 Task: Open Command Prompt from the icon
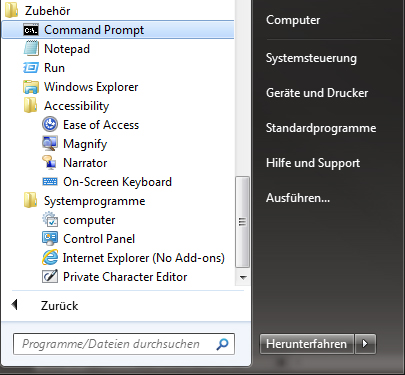click(x=31, y=30)
